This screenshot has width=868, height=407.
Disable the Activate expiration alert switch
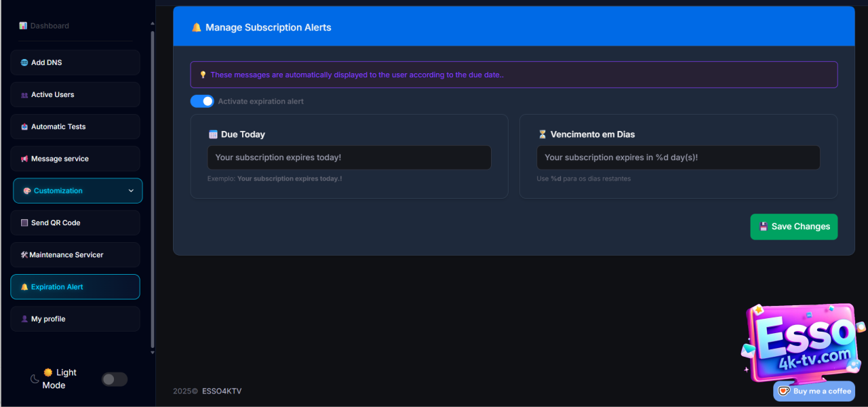point(202,101)
